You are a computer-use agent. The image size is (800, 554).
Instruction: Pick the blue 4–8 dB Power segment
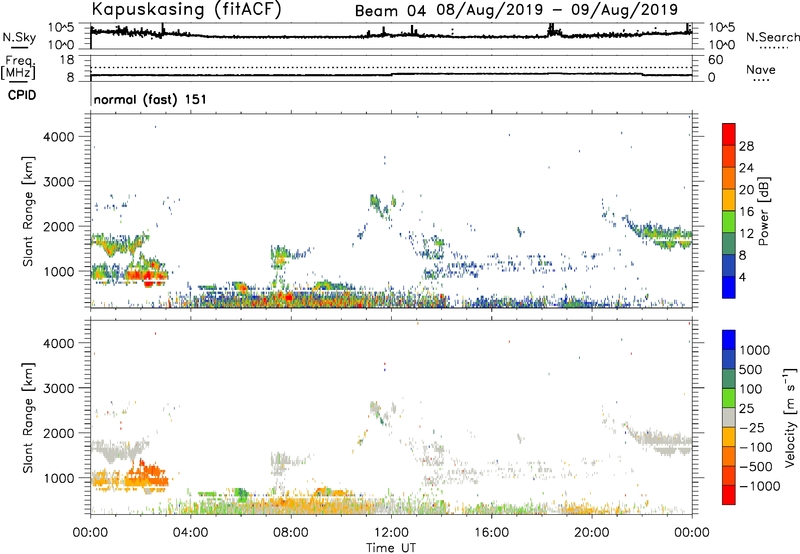click(729, 265)
